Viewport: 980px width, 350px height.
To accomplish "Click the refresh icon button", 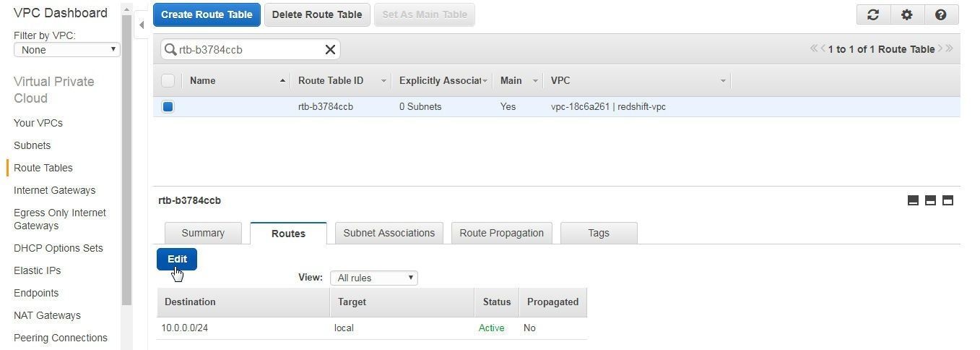I will 873,14.
